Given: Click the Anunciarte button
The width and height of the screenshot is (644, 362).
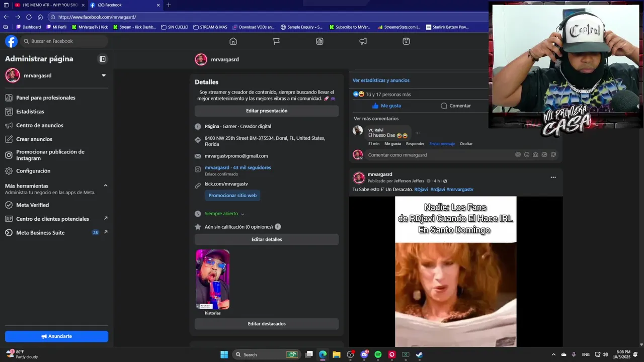Looking at the screenshot, I should coord(56,336).
